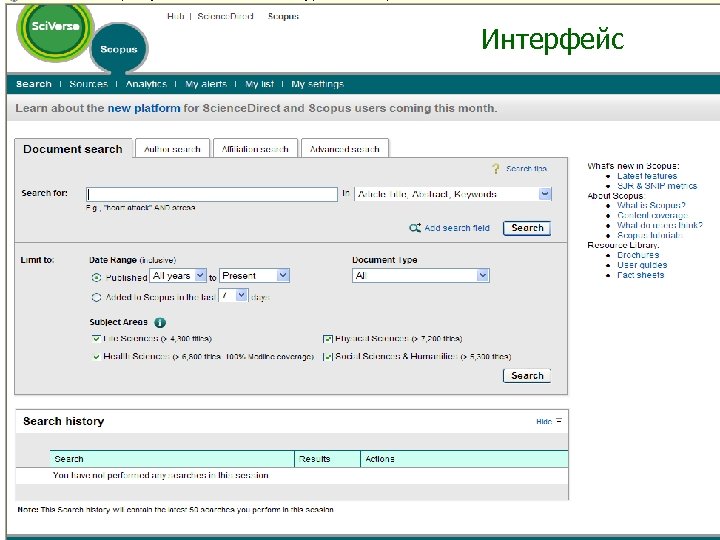
Task: Click the Add search field icon
Action: 415,228
